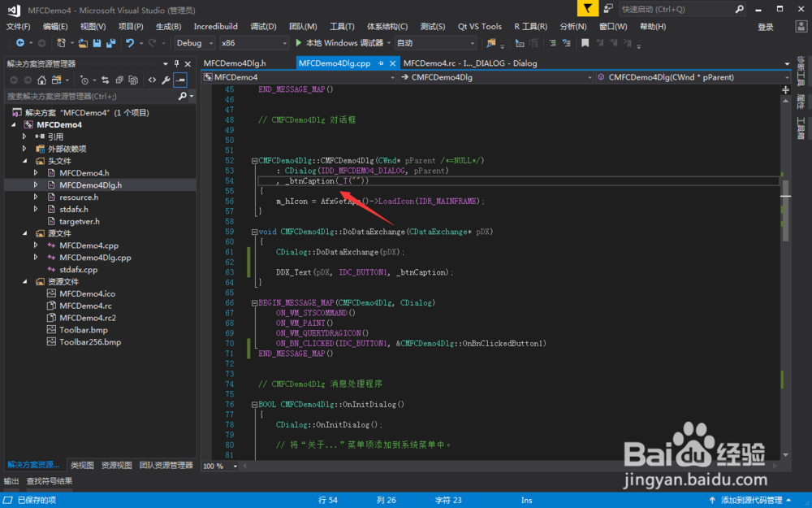
Task: Click the Find in Files toolbar icon
Action: pos(491,43)
